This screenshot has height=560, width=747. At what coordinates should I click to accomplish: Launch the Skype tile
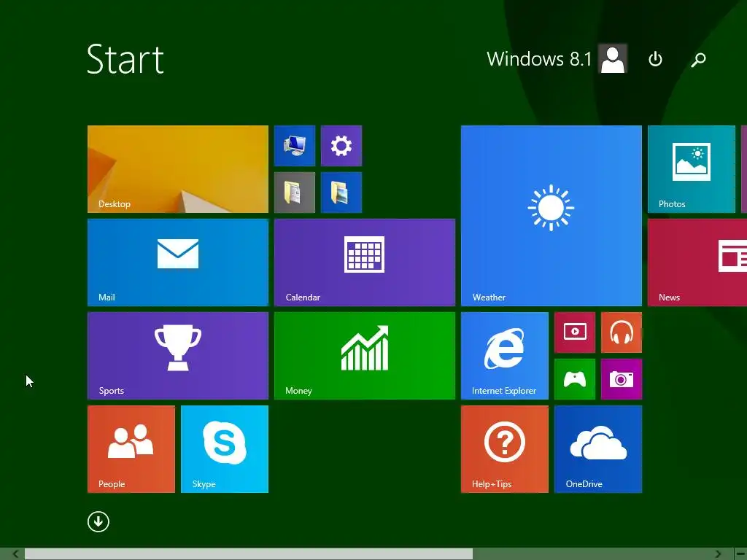[225, 449]
